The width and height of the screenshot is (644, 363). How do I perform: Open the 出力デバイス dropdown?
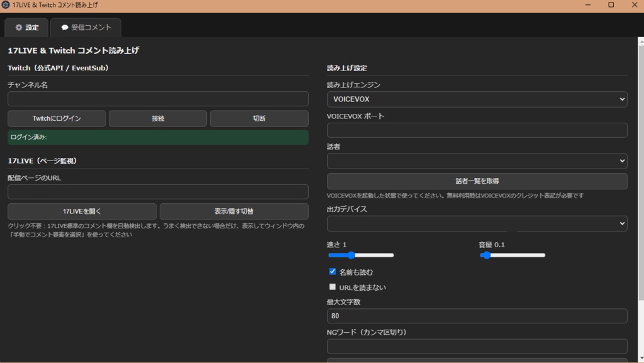477,223
